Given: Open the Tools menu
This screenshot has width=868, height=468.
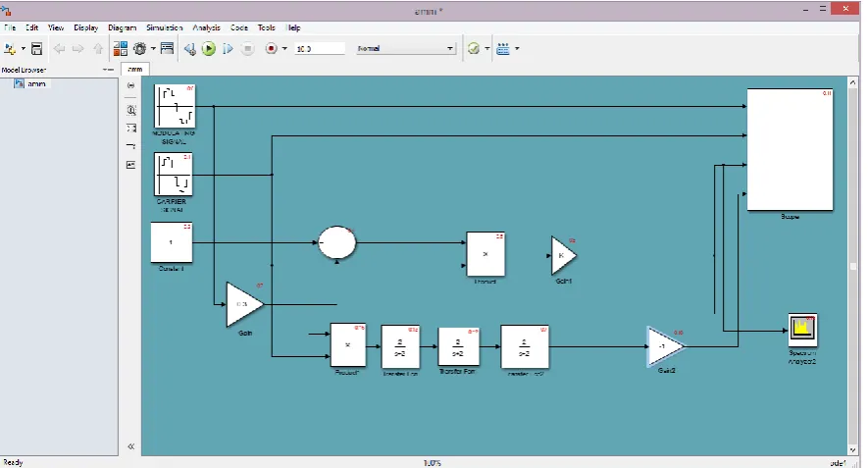Looking at the screenshot, I should (x=266, y=27).
